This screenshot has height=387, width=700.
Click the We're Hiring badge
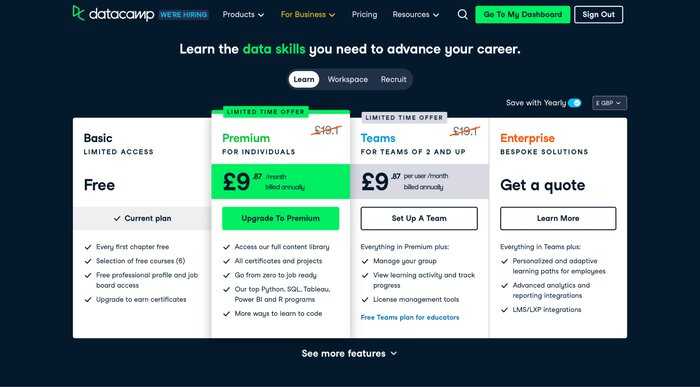click(x=183, y=15)
